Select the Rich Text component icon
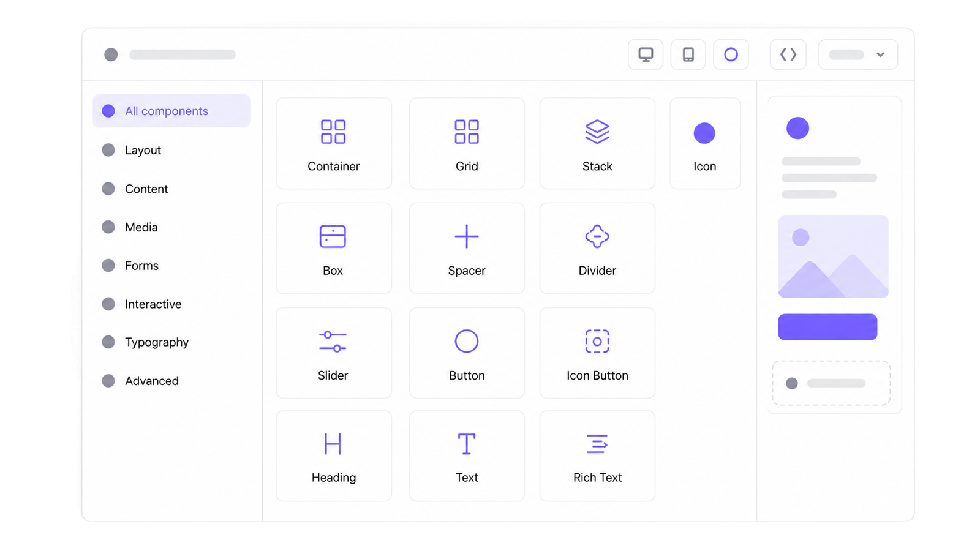 [x=597, y=444]
